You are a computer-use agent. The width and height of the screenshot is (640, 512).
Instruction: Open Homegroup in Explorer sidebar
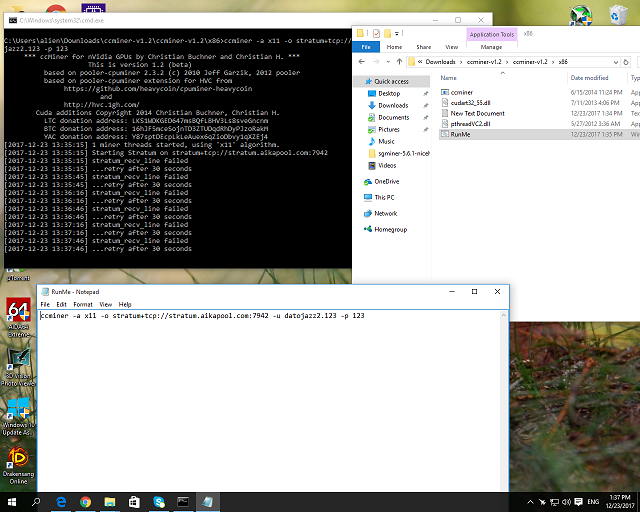click(x=390, y=229)
